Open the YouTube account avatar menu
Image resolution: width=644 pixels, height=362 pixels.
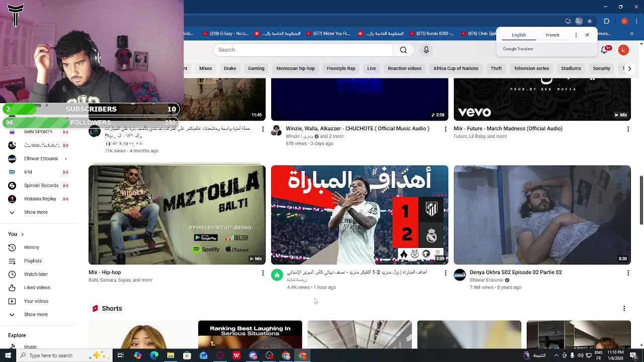623,50
